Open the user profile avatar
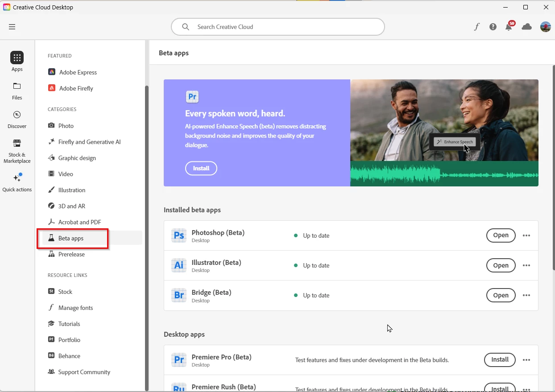Image resolution: width=555 pixels, height=392 pixels. [x=545, y=27]
